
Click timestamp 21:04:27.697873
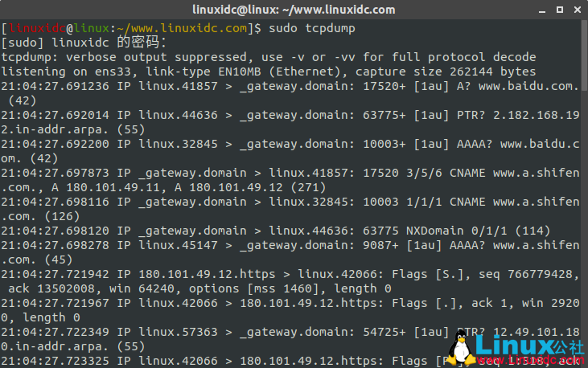tap(56, 173)
